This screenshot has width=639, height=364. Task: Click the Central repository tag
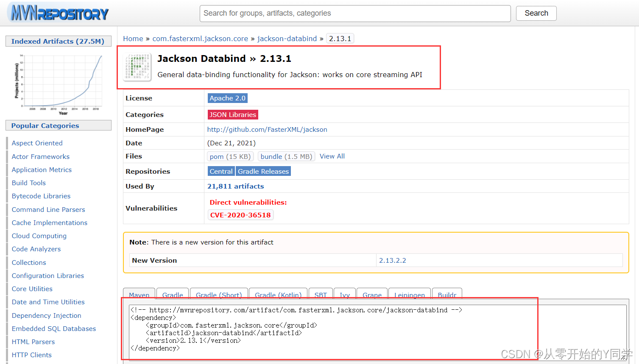tap(221, 171)
